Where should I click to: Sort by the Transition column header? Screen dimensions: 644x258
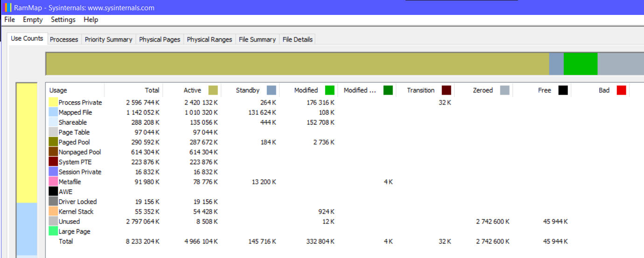[x=425, y=90]
